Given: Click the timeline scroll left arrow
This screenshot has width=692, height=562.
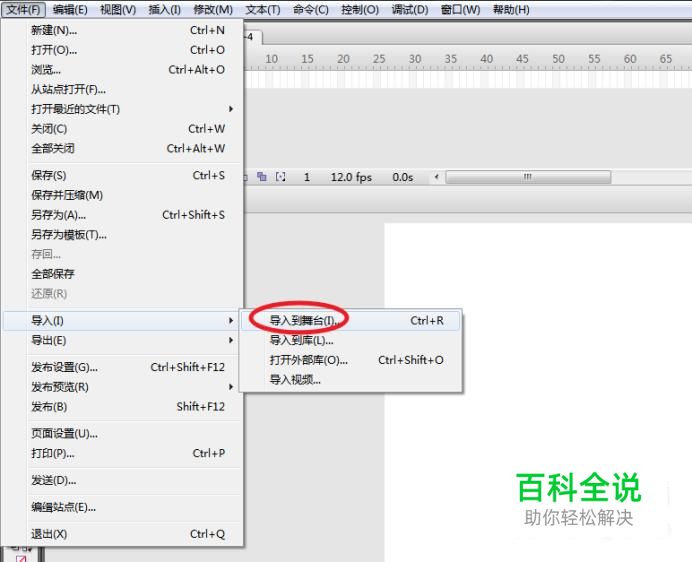Looking at the screenshot, I should (436, 177).
